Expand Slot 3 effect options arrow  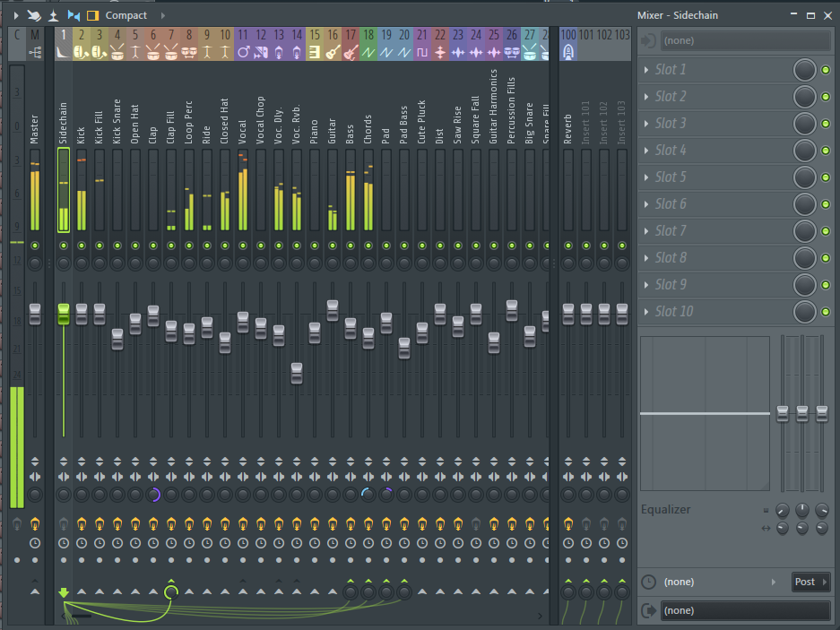coord(646,123)
